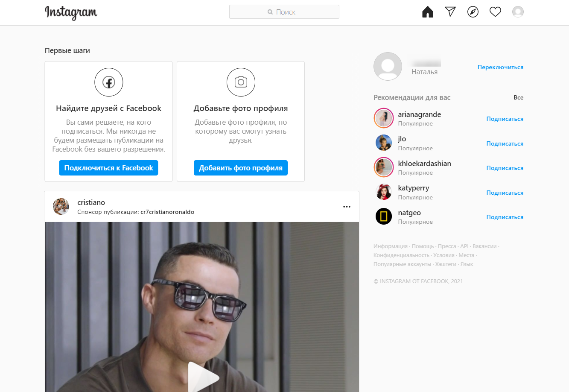The image size is (569, 392).
Task: Click Пресса footer link
Action: coord(447,246)
